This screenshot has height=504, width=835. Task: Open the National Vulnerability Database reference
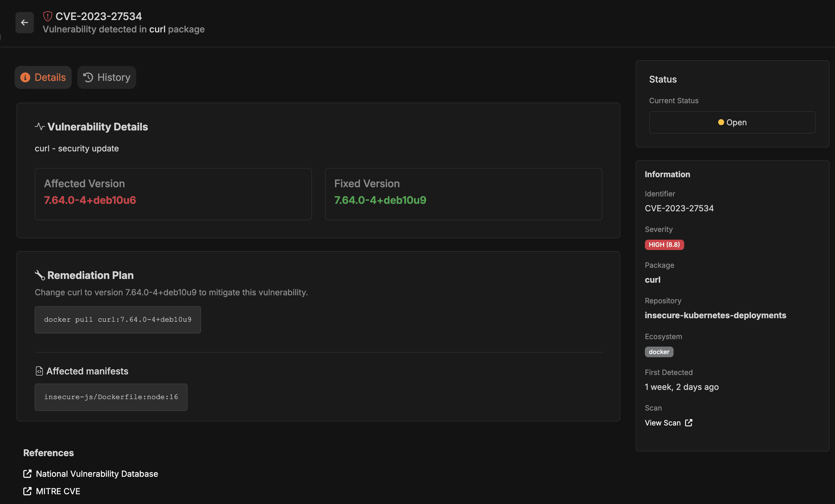[x=97, y=474]
